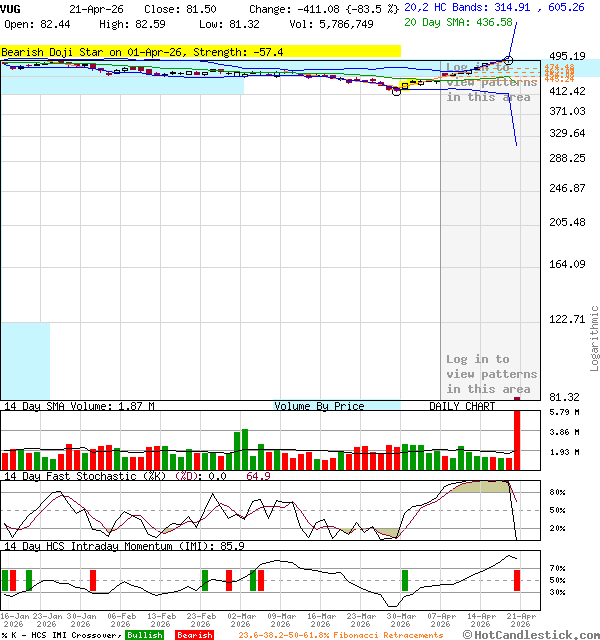Click the HotCandlestick.com copyright text
This screenshot has width=600, height=640.
[531, 635]
